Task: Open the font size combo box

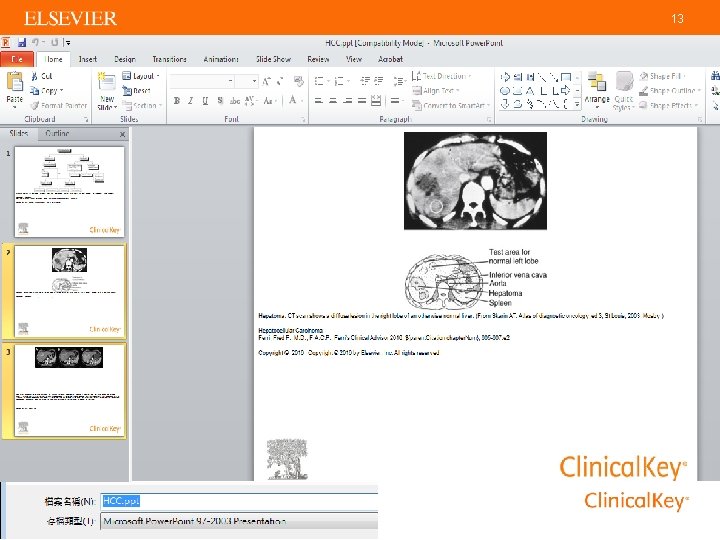Action: click(x=247, y=81)
